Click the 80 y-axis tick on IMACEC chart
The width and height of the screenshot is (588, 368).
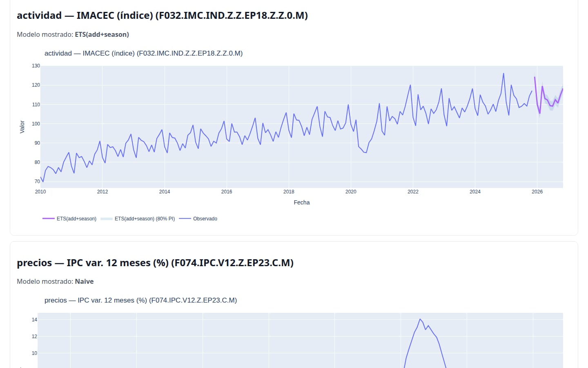click(x=37, y=162)
